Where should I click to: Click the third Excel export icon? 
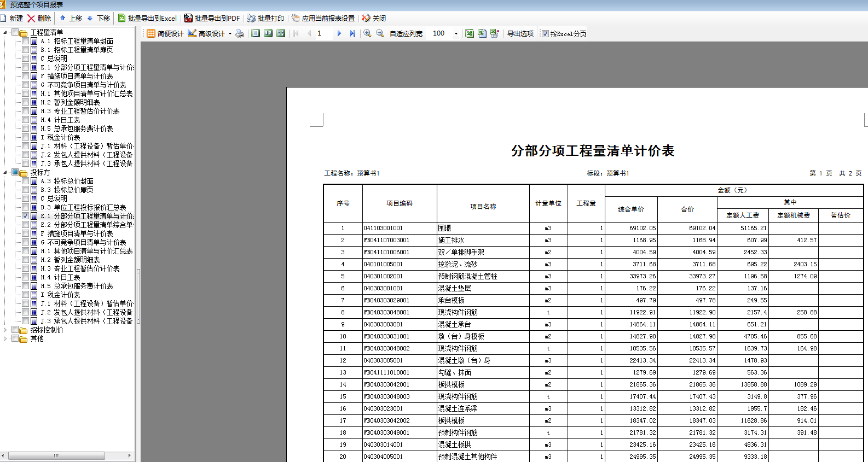495,33
